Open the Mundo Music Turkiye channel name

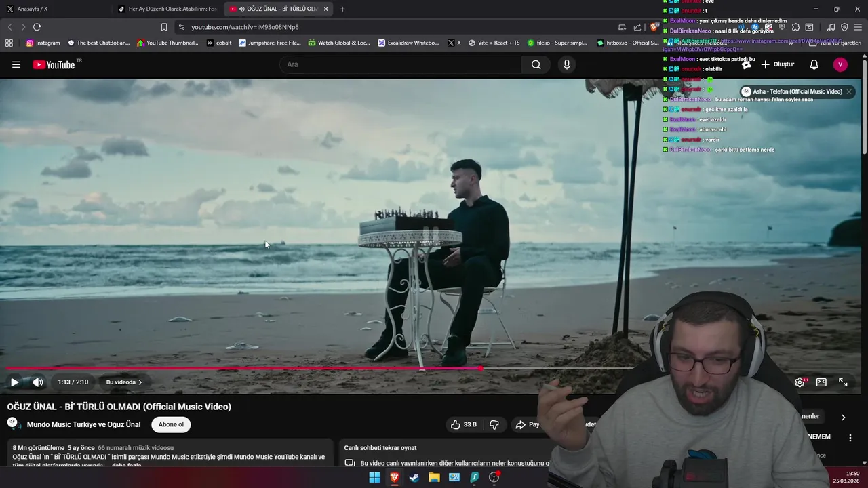pos(83,424)
